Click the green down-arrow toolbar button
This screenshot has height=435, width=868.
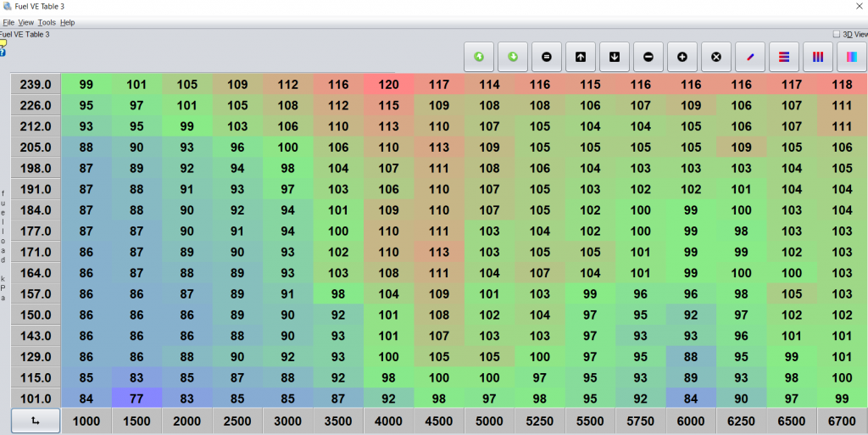pyautogui.click(x=513, y=57)
